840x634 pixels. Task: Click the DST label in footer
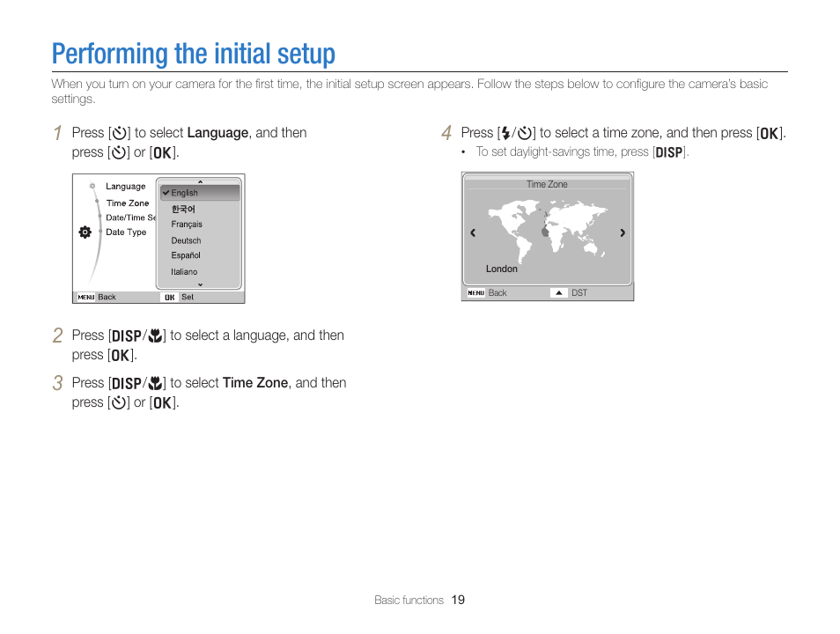click(x=579, y=292)
